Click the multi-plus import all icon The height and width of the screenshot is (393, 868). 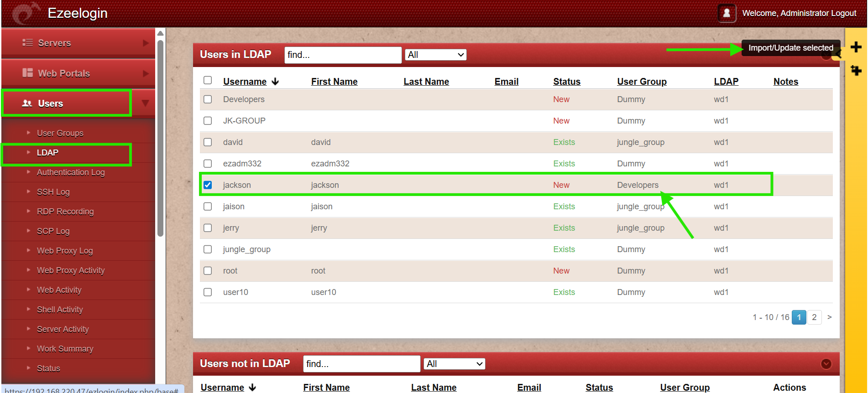pyautogui.click(x=856, y=71)
